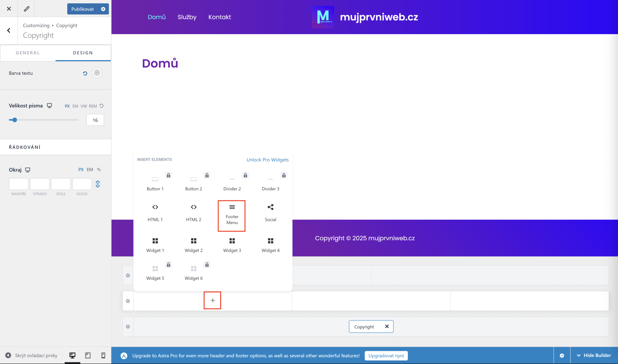Add the Social element
Viewport: 618px width, 364px height.
coord(270,213)
